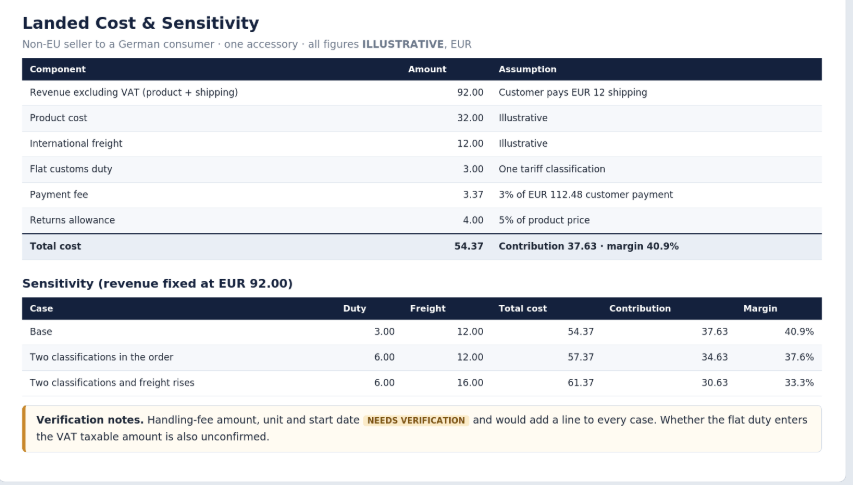The width and height of the screenshot is (853, 485).
Task: Click 'One tariff classification' assumption
Action: click(x=552, y=169)
